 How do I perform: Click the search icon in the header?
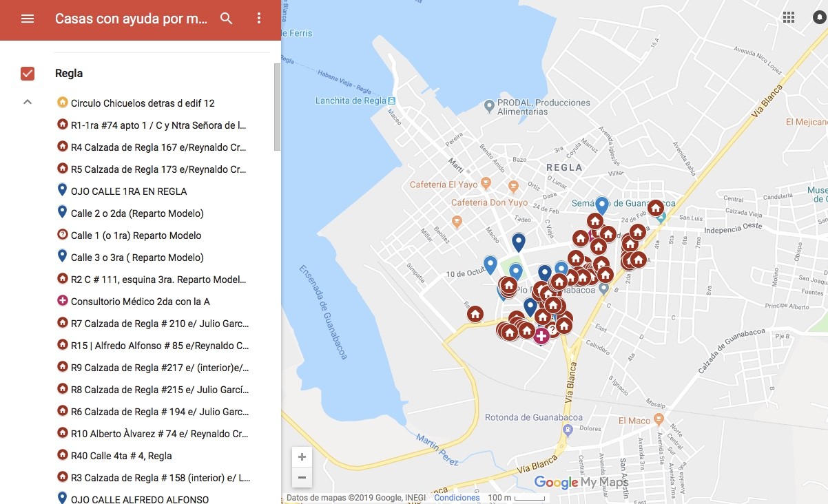227,19
